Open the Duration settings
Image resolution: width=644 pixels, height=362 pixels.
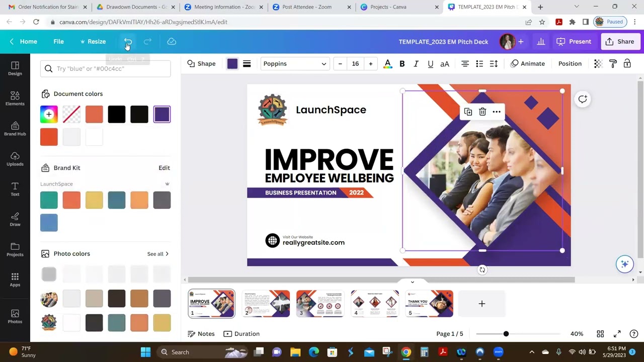(242, 334)
